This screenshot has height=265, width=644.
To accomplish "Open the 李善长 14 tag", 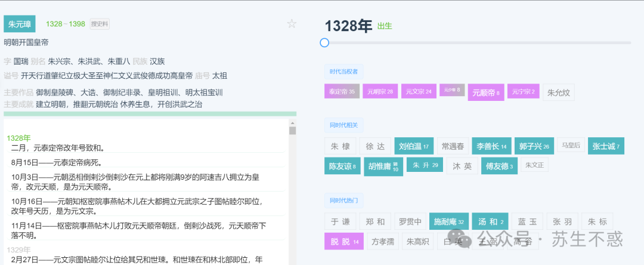I will [491, 146].
